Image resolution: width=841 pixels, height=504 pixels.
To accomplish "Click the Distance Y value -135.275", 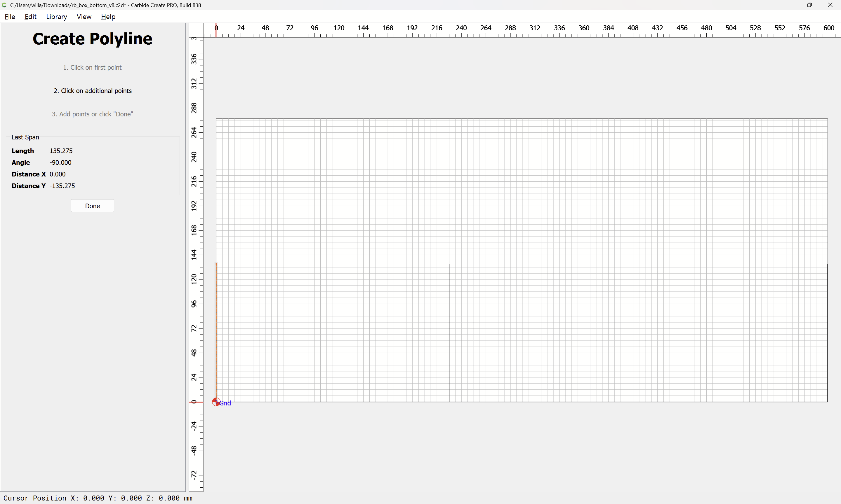I will click(x=62, y=186).
